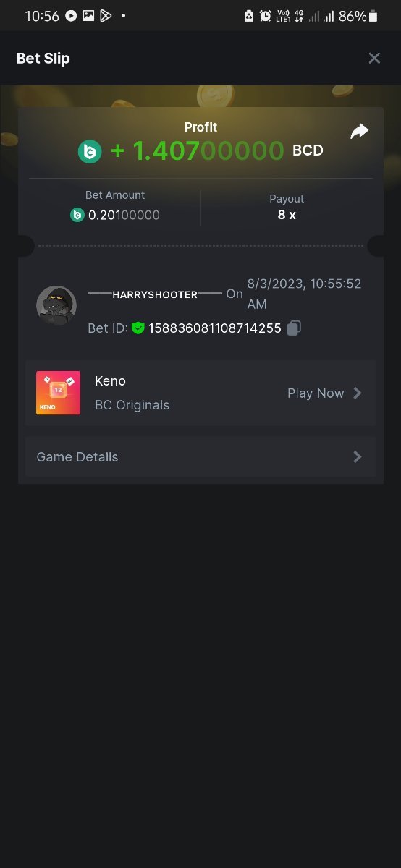Tap the BC Originals label
This screenshot has height=868, width=401.
click(132, 405)
